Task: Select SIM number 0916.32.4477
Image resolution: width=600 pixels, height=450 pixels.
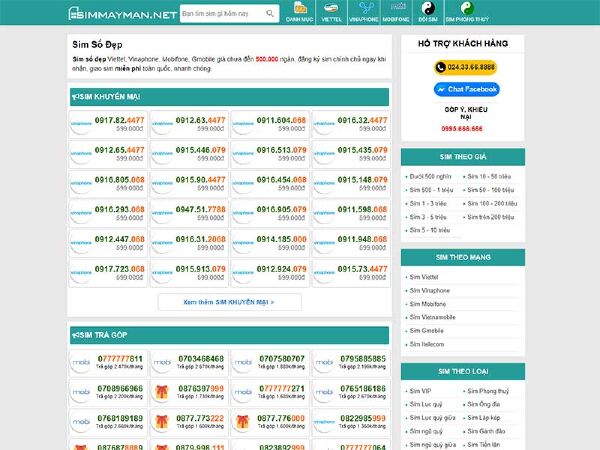Action: tap(362, 121)
